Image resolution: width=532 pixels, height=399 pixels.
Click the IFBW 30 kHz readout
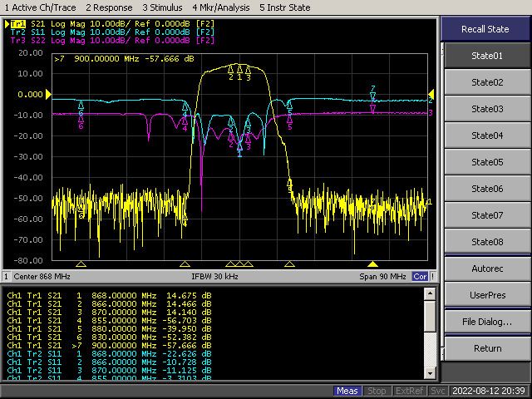pos(214,277)
